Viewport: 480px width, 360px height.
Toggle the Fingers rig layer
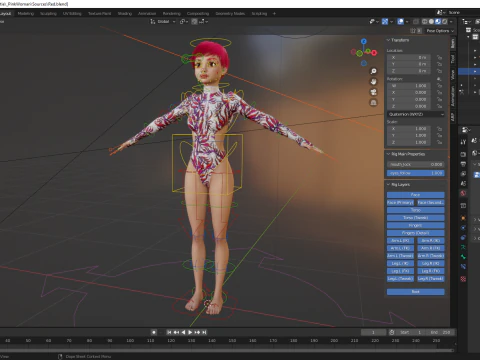[x=415, y=225]
